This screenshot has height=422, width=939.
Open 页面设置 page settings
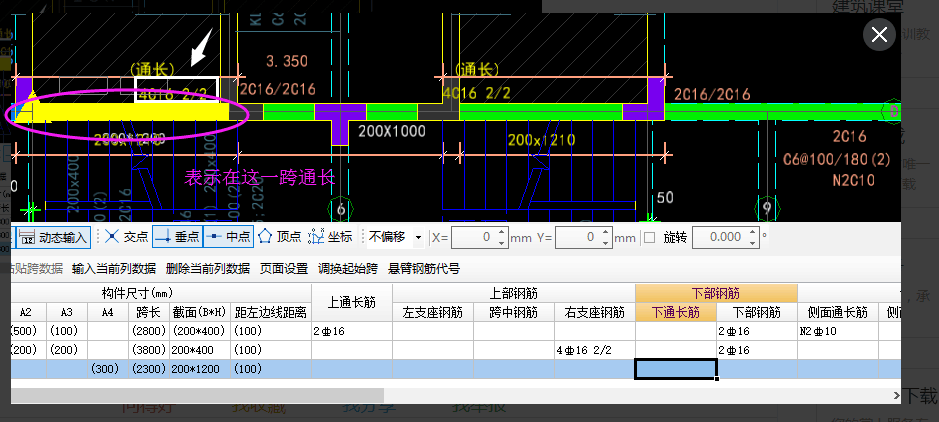click(284, 269)
